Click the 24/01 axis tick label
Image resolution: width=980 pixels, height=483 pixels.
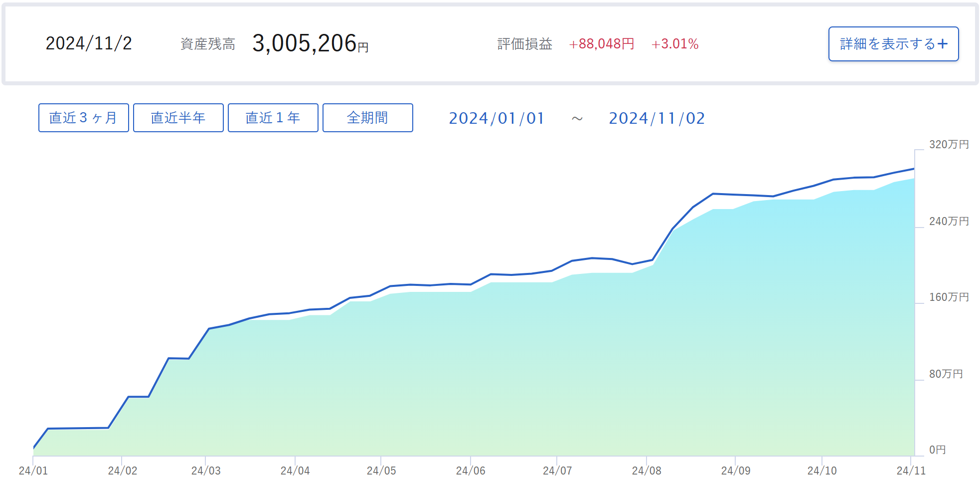(33, 471)
